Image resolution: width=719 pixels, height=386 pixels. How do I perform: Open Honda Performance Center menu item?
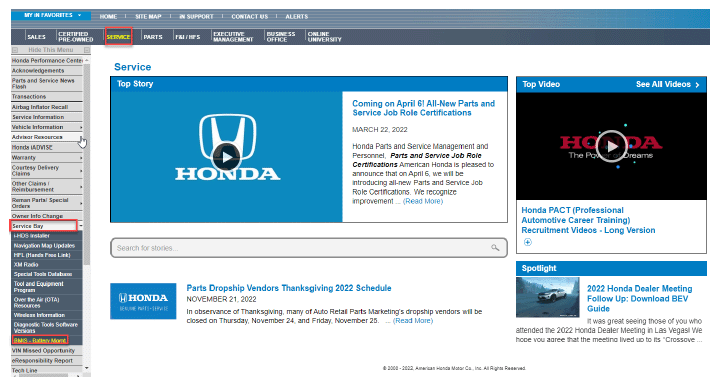pos(47,61)
